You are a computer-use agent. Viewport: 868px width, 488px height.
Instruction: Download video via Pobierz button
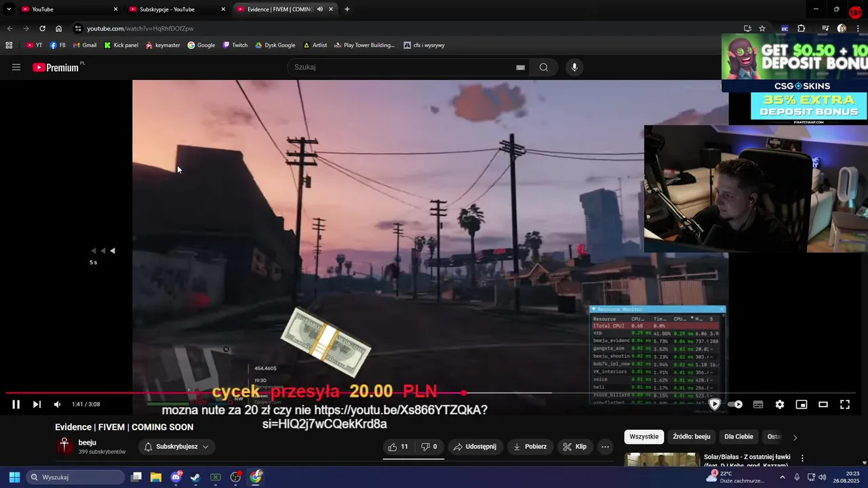pyautogui.click(x=530, y=447)
